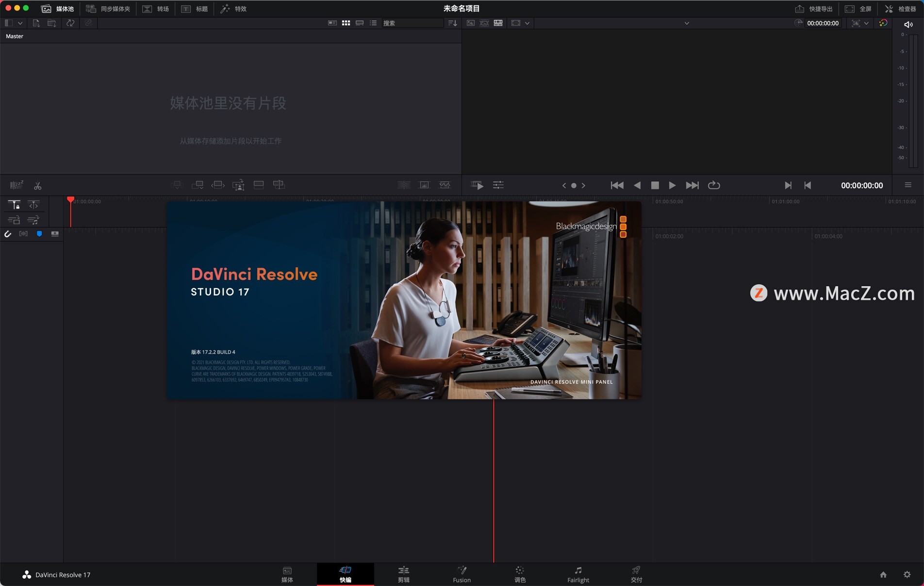Expand the bin list dropdown arrow

point(20,23)
